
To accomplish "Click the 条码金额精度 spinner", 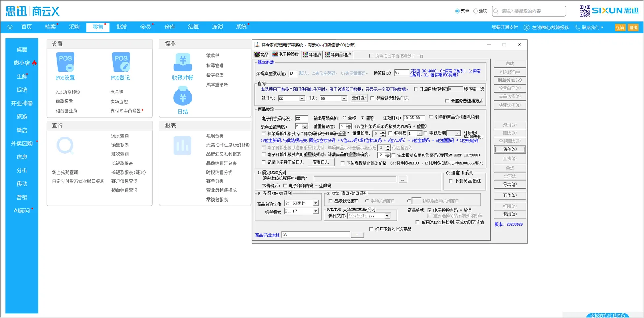I will pos(305,126).
